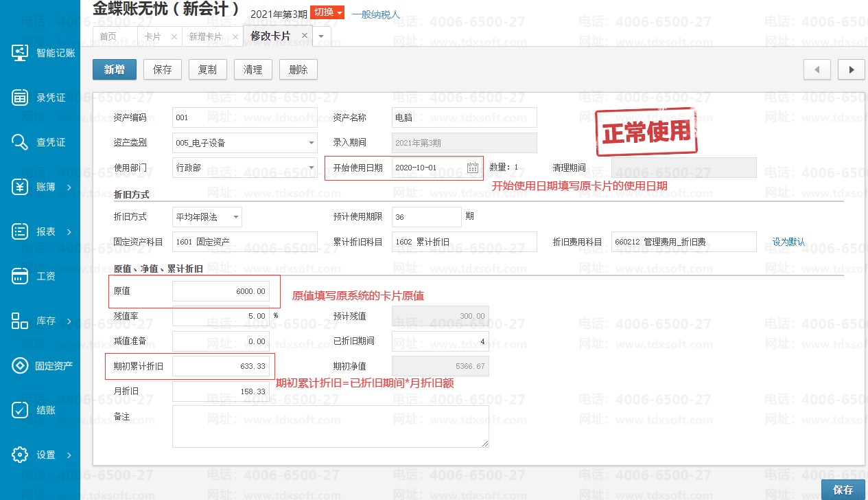Go to next card with right arrow
The image size is (868, 500).
pyautogui.click(x=852, y=69)
